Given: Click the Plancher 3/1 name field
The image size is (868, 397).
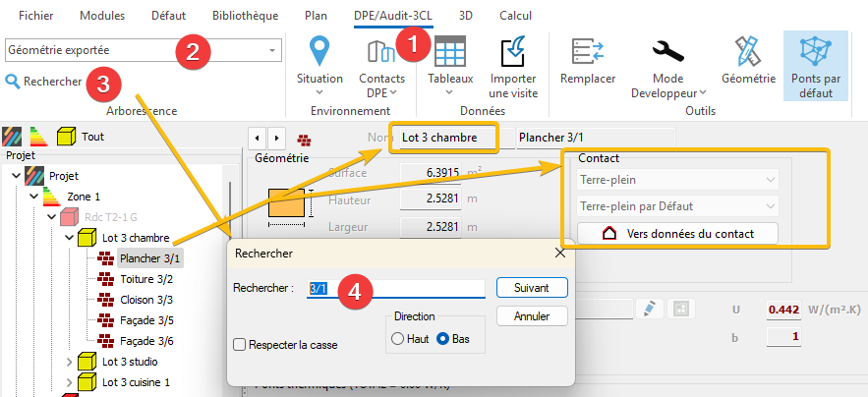Looking at the screenshot, I should [596, 138].
